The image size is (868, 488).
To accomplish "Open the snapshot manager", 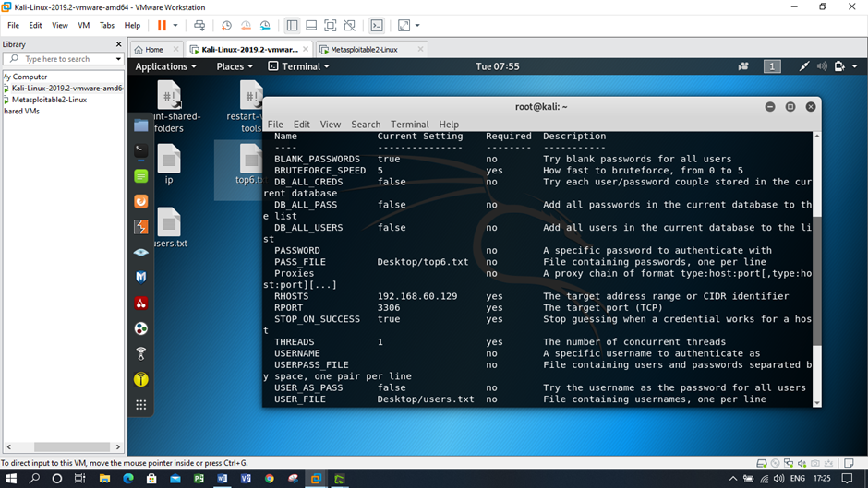I will (x=265, y=26).
